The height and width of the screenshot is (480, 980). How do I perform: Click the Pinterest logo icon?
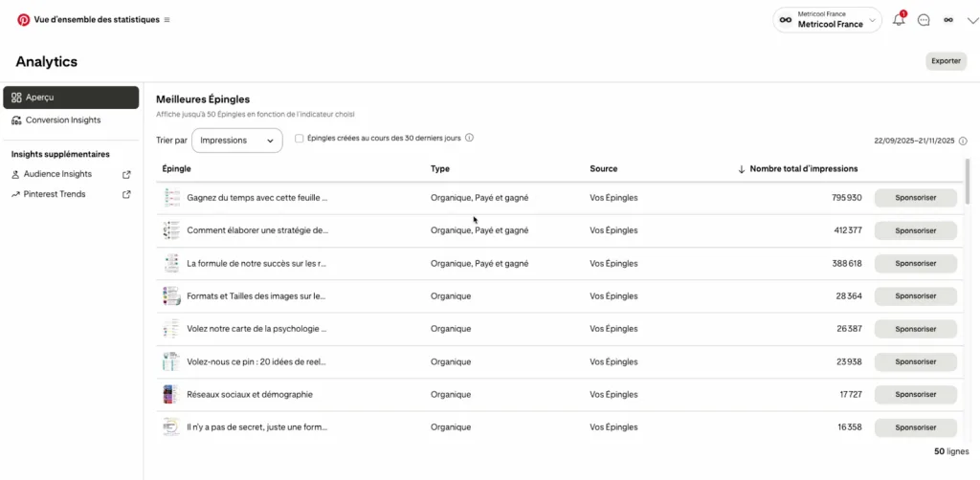[x=24, y=19]
